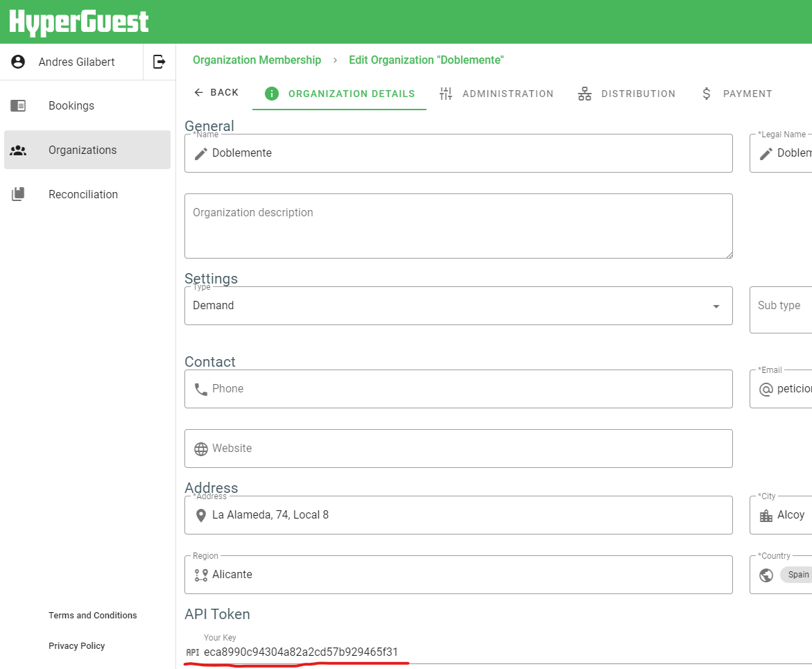Screen dimensions: 812x669
Task: Click the Distribution network icon
Action: [585, 94]
